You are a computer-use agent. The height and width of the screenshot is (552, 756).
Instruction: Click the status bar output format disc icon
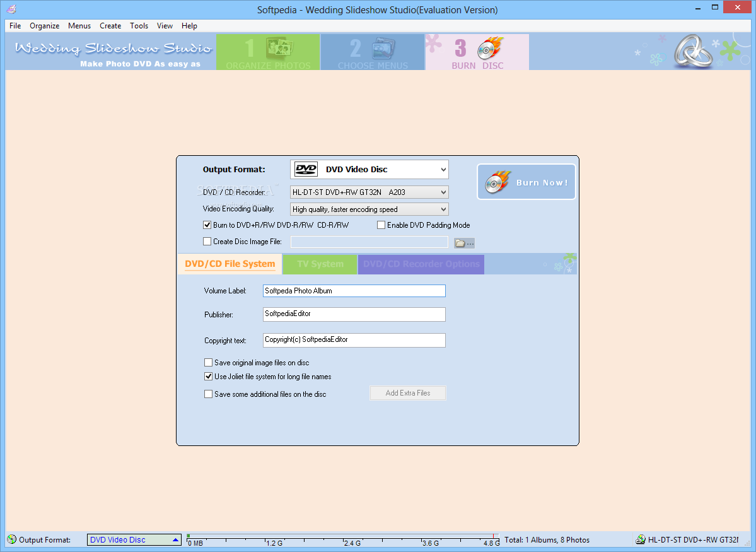point(12,539)
